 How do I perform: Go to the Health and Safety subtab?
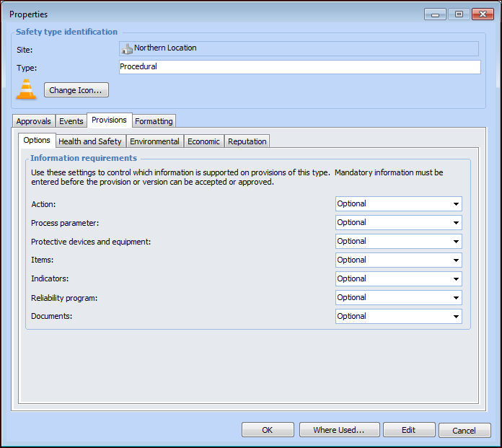coord(90,141)
